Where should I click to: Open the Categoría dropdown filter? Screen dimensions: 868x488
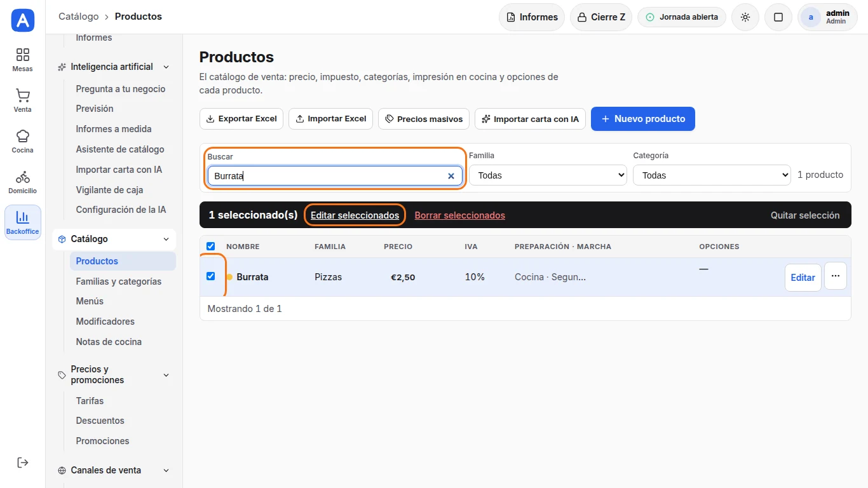pos(712,175)
